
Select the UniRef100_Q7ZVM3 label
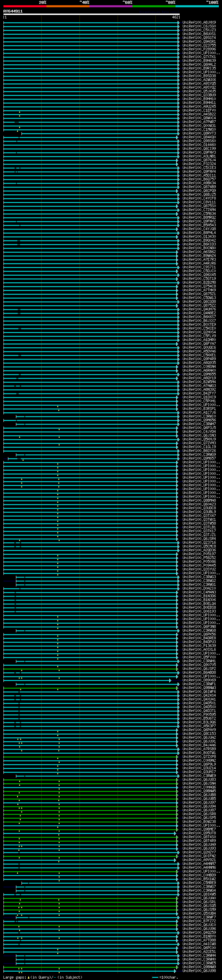(x=199, y=443)
